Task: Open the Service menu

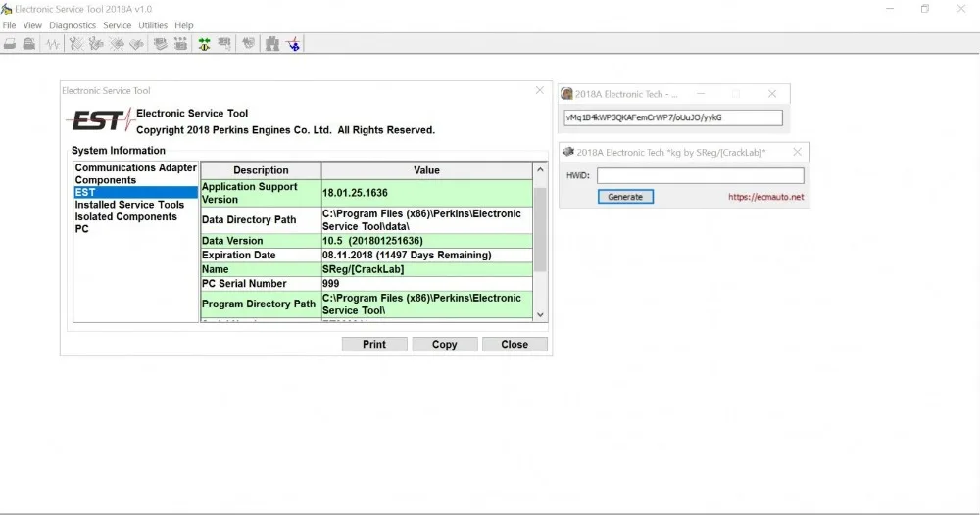Action: [x=117, y=25]
